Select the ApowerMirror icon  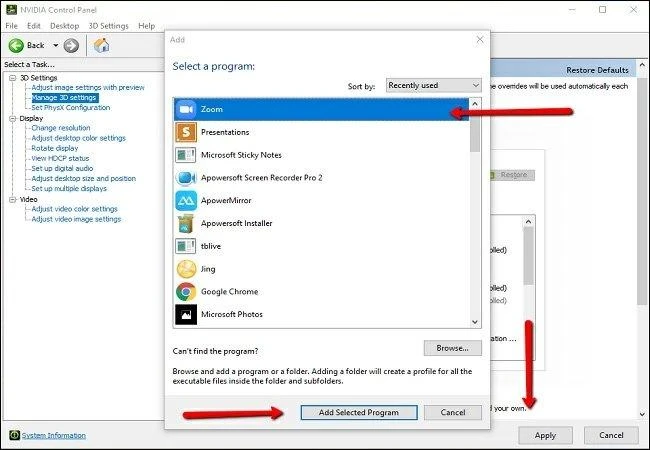186,200
